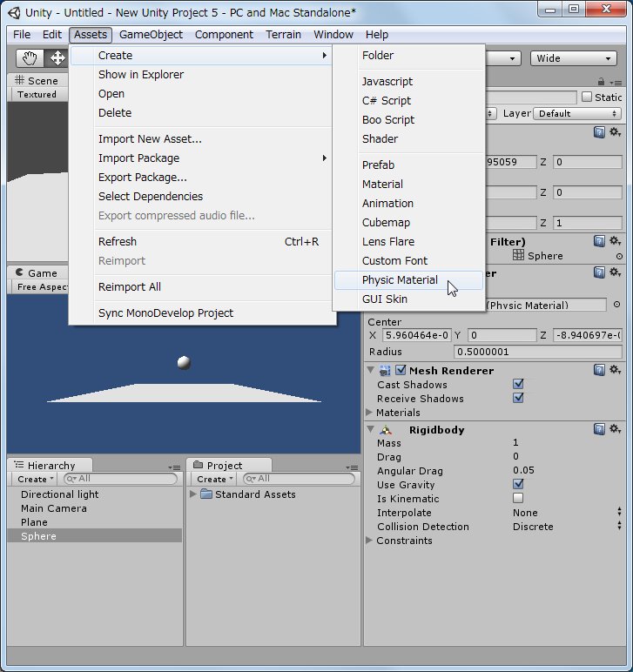Viewport: 633px width, 672px height.
Task: Switch to the Game tab
Action: pos(37,273)
